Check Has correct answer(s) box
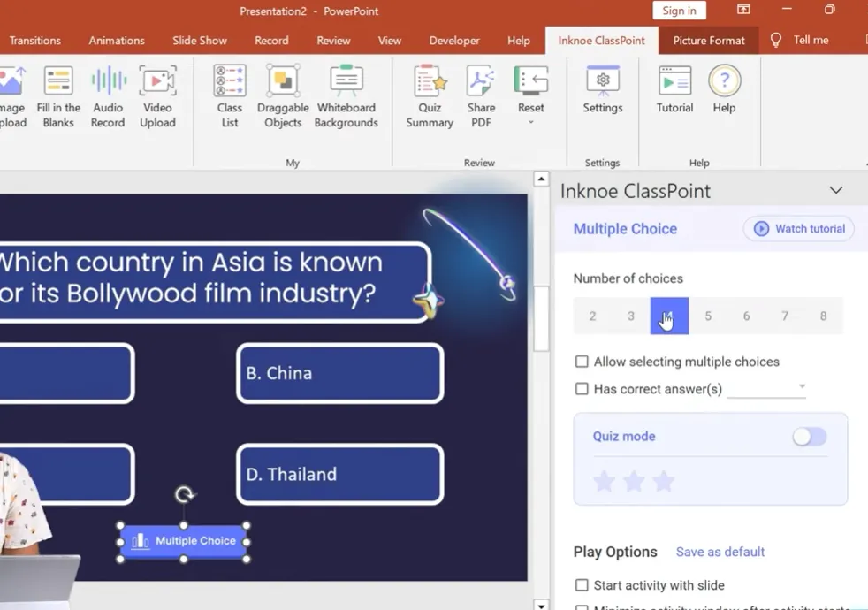Viewport: 868px width, 610px height. (582, 389)
